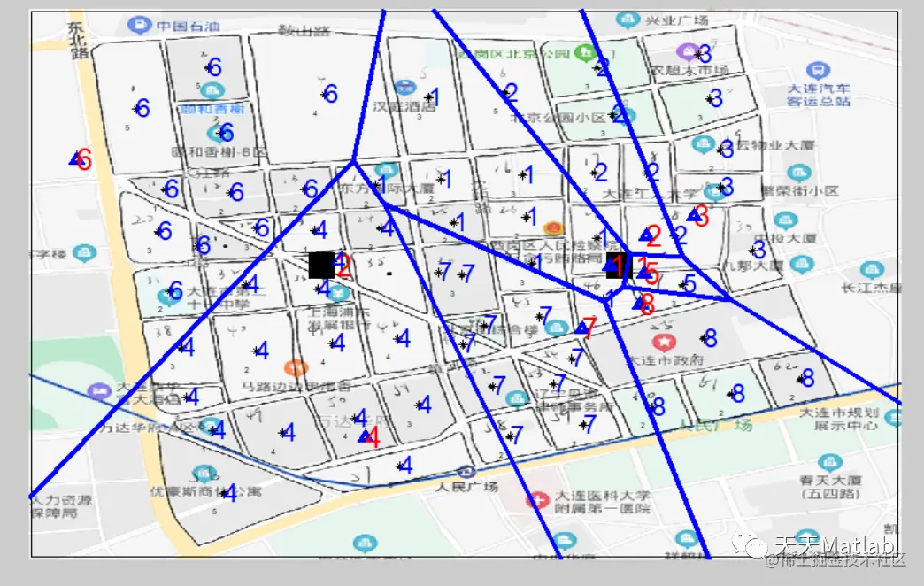924x586 pixels.
Task: Click the 春天大厦 building icon
Action: pos(829,461)
